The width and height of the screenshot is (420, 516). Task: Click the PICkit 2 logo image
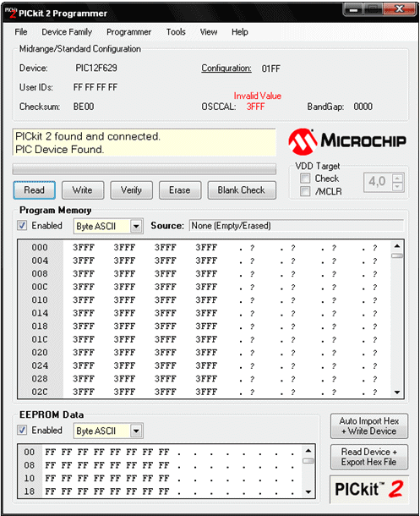click(x=369, y=489)
